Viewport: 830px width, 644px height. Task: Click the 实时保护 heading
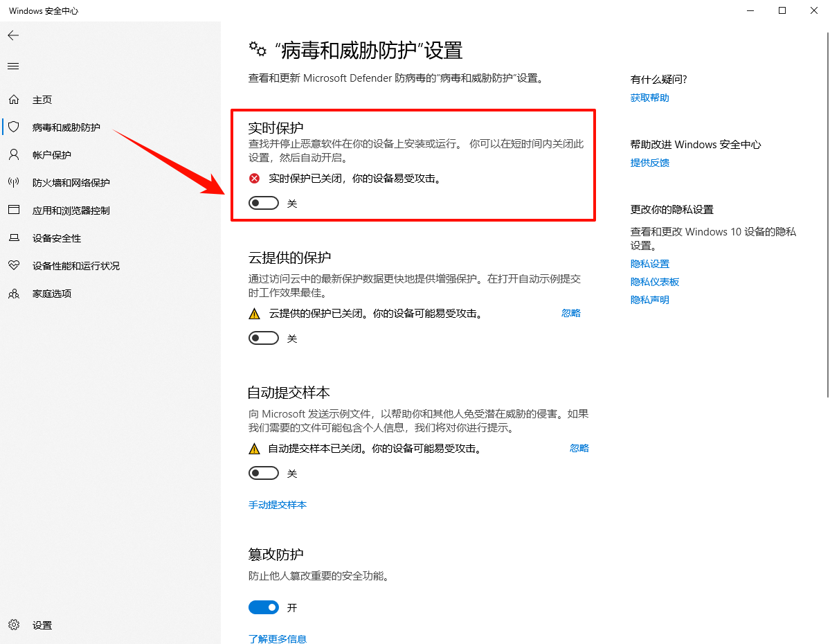[x=276, y=127]
